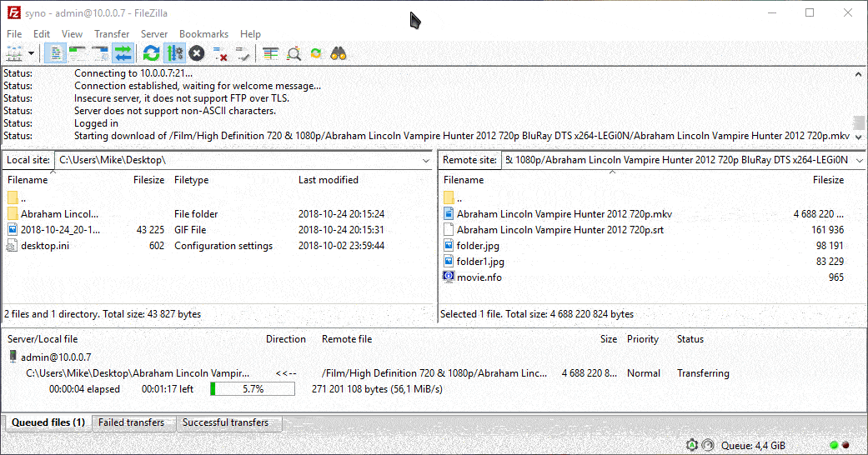The image size is (868, 455).
Task: Disconnect from the current server
Action: (x=220, y=53)
